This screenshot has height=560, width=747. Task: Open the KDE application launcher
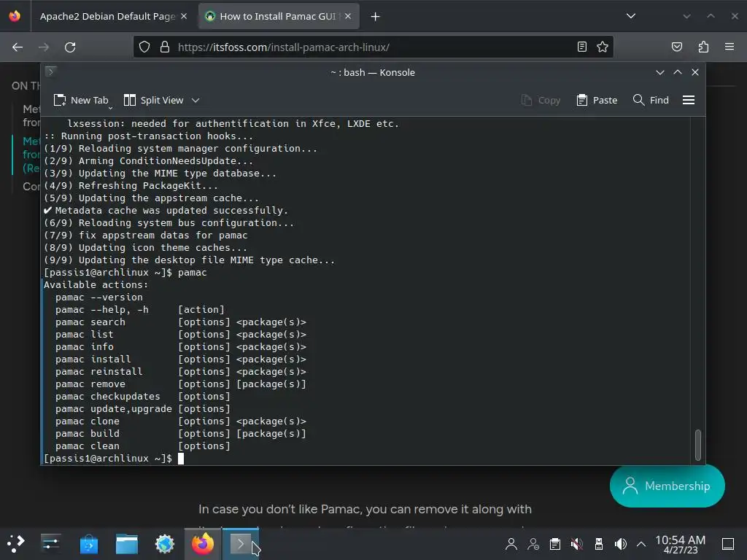pos(16,543)
